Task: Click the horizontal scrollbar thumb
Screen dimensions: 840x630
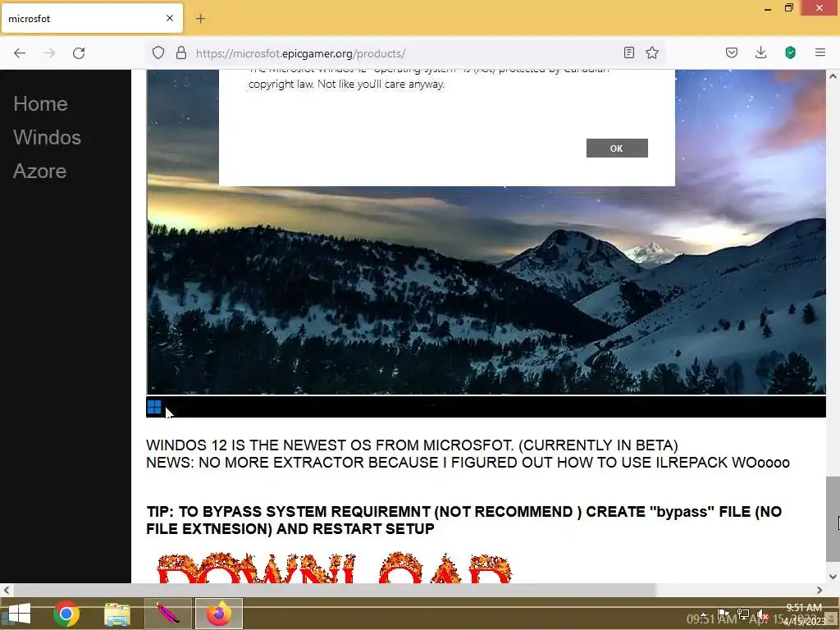Action: click(x=335, y=590)
